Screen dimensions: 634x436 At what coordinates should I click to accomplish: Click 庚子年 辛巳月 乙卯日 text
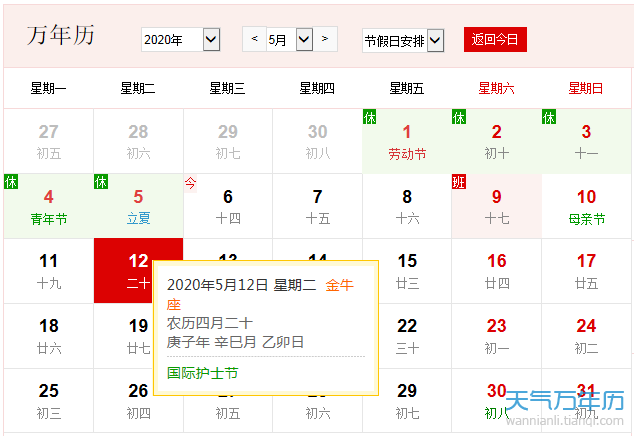point(235,342)
